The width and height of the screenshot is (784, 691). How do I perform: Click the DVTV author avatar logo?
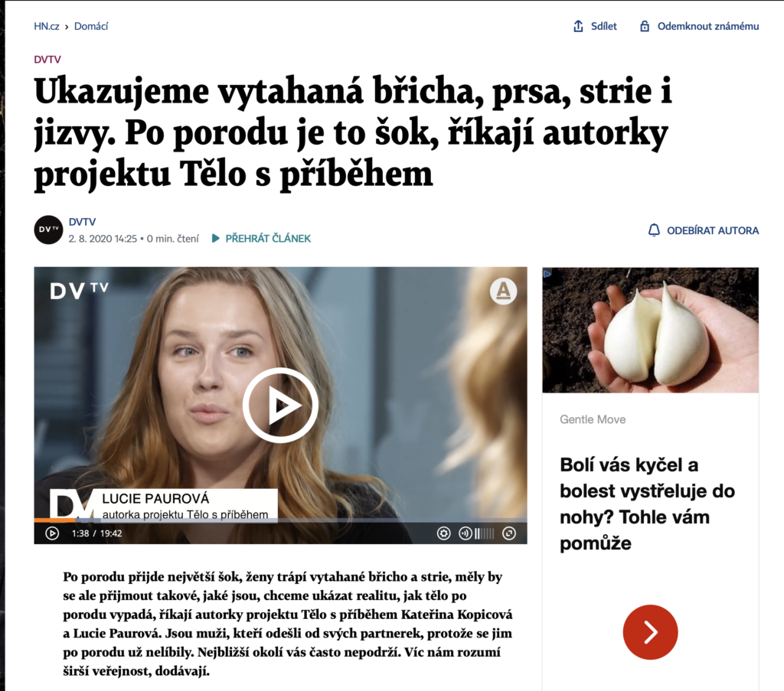click(x=48, y=230)
